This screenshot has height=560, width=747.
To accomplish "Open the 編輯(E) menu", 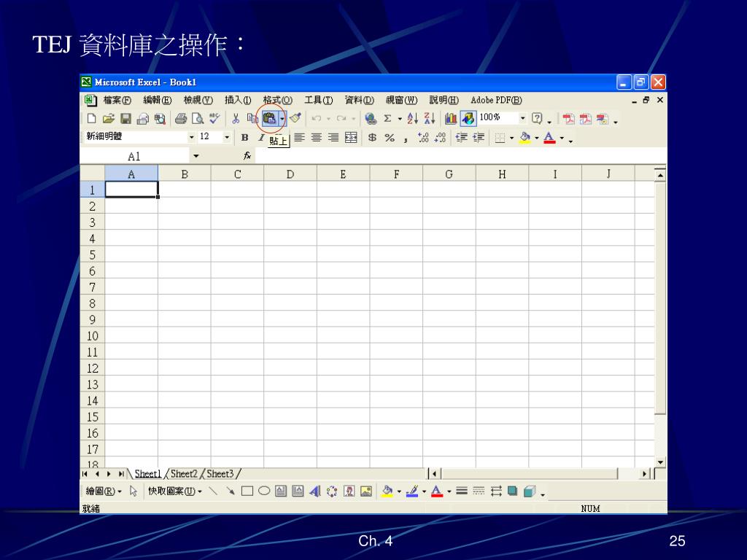I will (x=158, y=100).
